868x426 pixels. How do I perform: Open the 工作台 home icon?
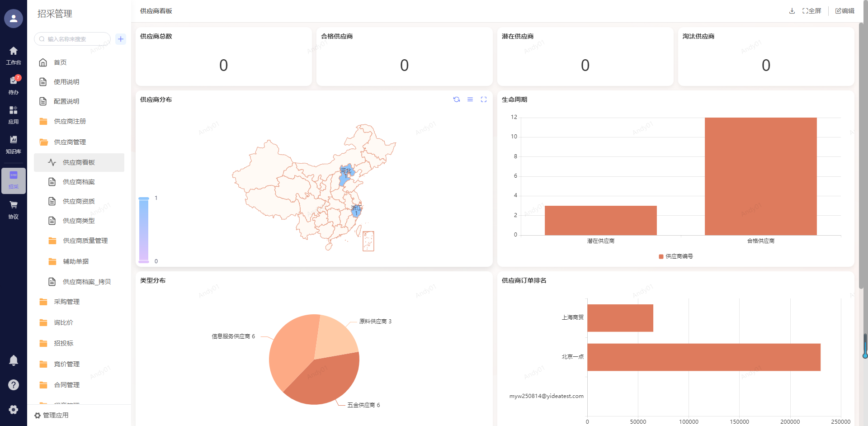[14, 55]
